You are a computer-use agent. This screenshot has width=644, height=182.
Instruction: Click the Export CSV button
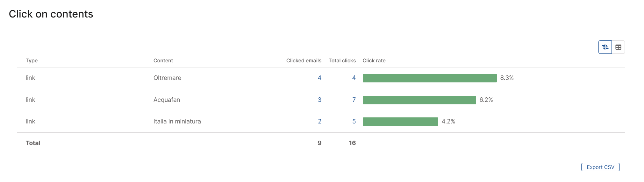click(600, 167)
